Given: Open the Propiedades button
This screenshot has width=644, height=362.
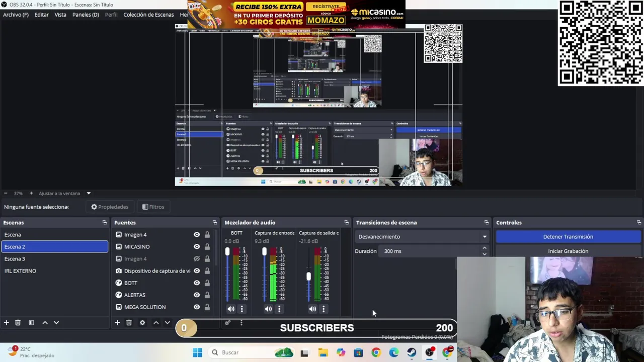Looking at the screenshot, I should (x=110, y=207).
